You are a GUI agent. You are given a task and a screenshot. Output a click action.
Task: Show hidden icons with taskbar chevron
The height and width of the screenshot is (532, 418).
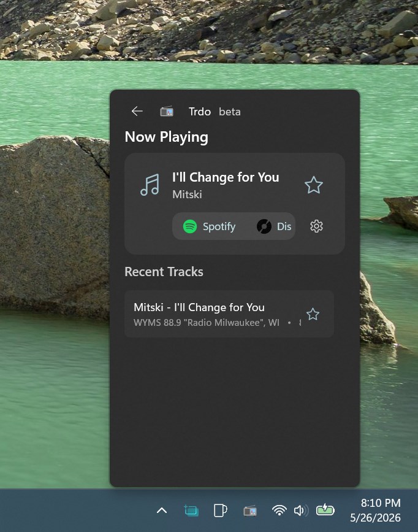pyautogui.click(x=162, y=511)
